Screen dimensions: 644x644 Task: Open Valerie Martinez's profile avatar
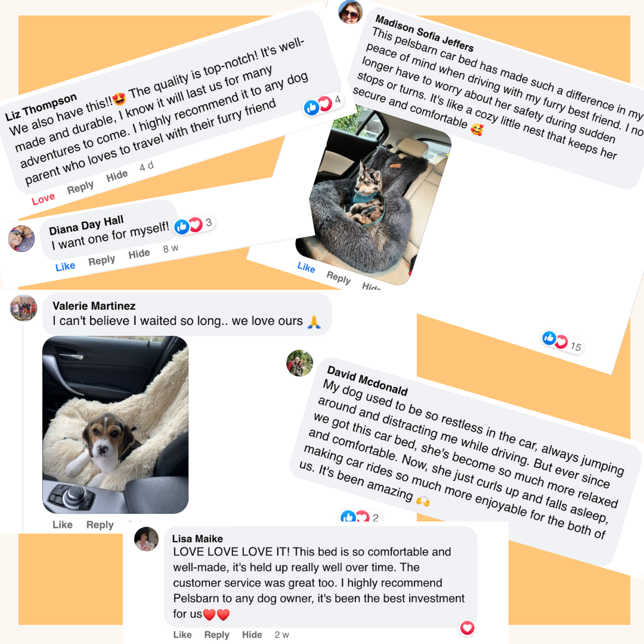pos(23,308)
